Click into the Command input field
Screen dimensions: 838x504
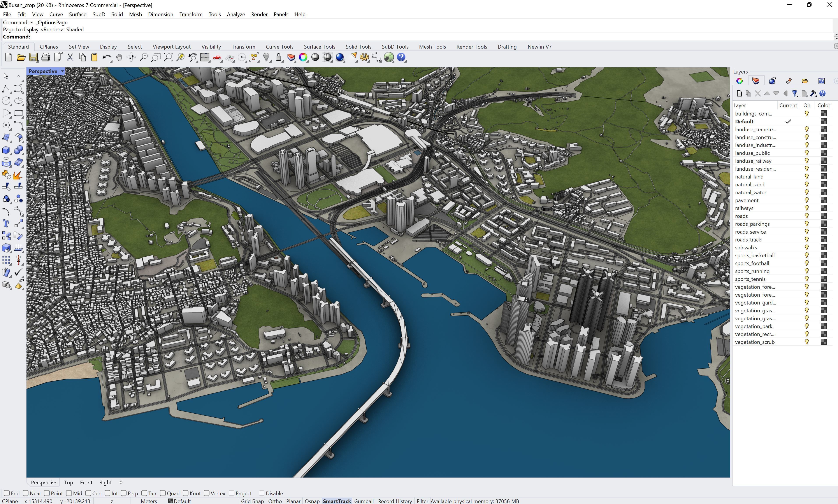click(x=431, y=37)
